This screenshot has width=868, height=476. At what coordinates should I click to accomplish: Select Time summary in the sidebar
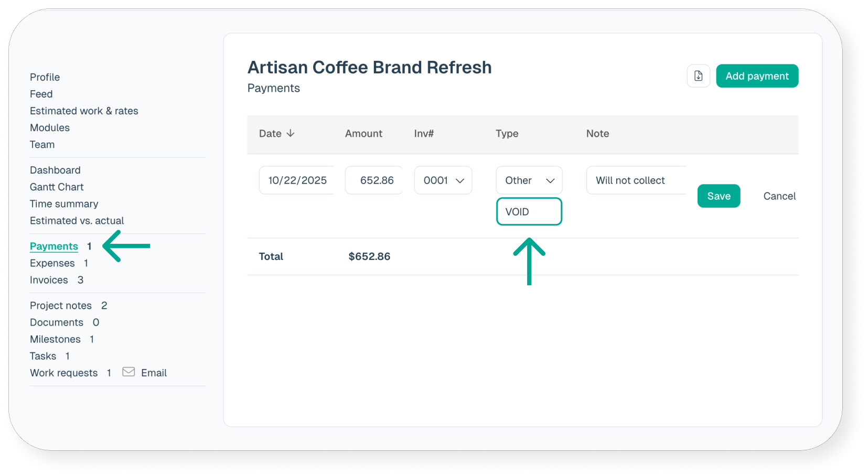click(x=64, y=204)
